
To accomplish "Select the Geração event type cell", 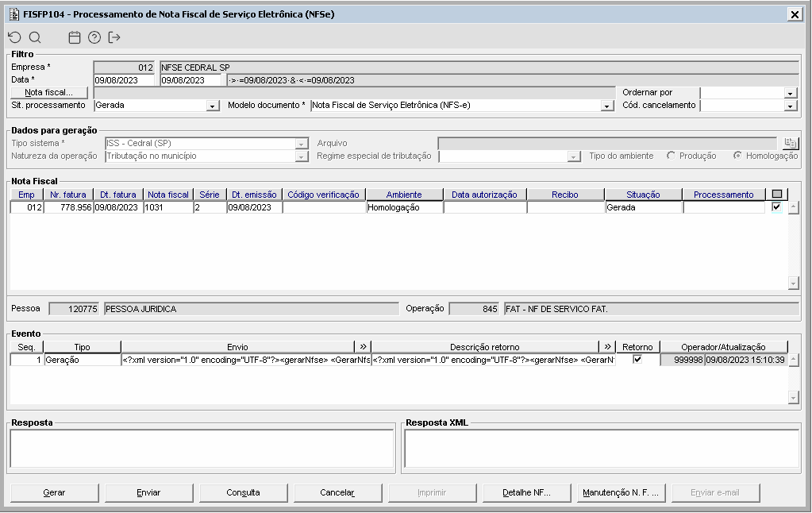I will click(83, 360).
